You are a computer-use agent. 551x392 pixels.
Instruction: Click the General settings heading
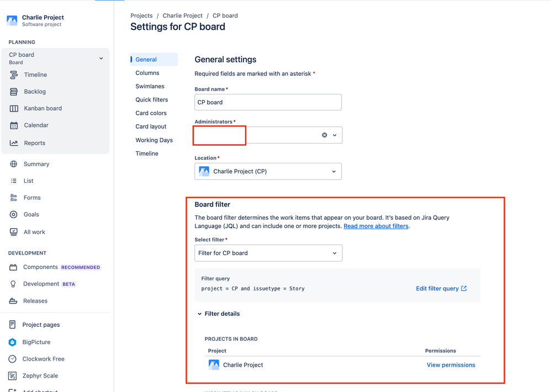click(226, 60)
